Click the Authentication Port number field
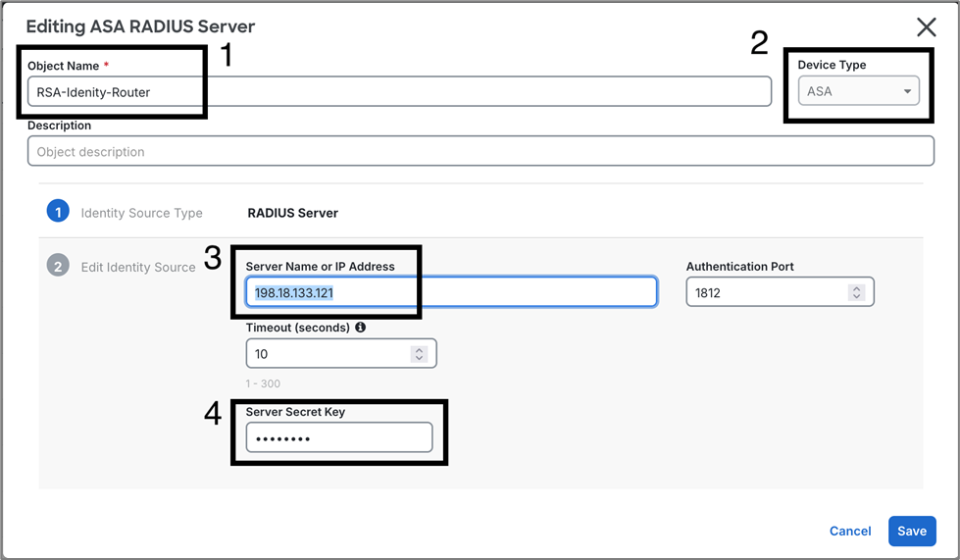Screen dimensions: 960x560 tap(767, 292)
